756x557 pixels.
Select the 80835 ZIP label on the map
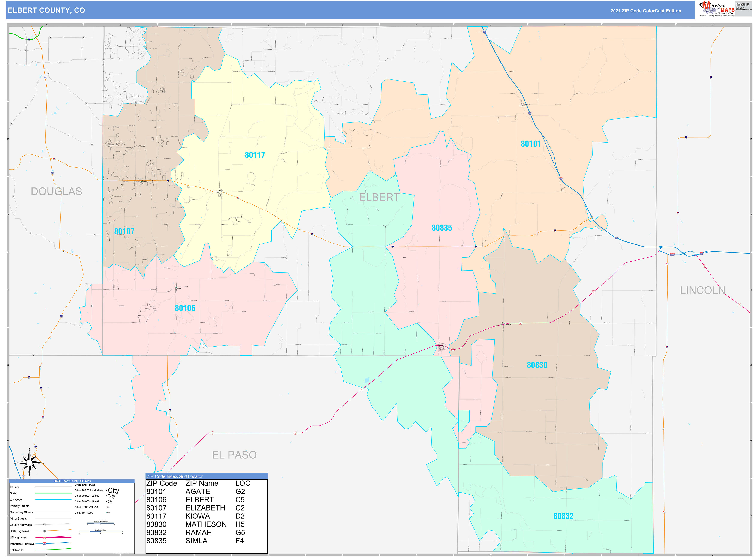[441, 228]
